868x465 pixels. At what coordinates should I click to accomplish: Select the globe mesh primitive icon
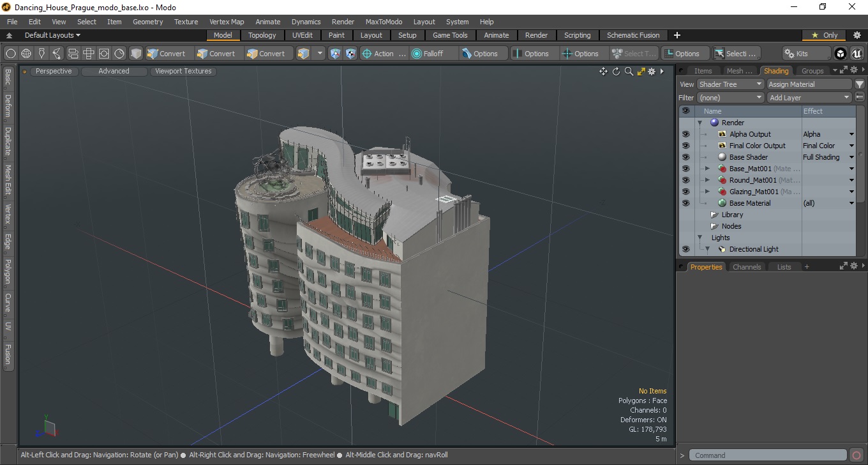(26, 54)
